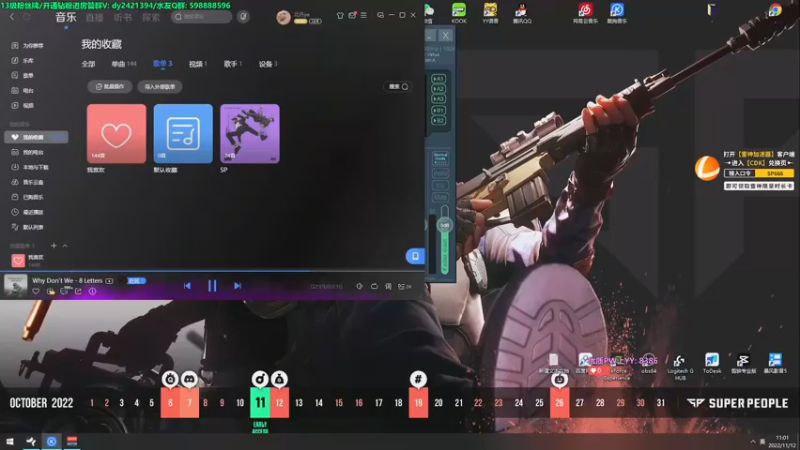Open 本地与下载 in the sidebar

click(31, 167)
